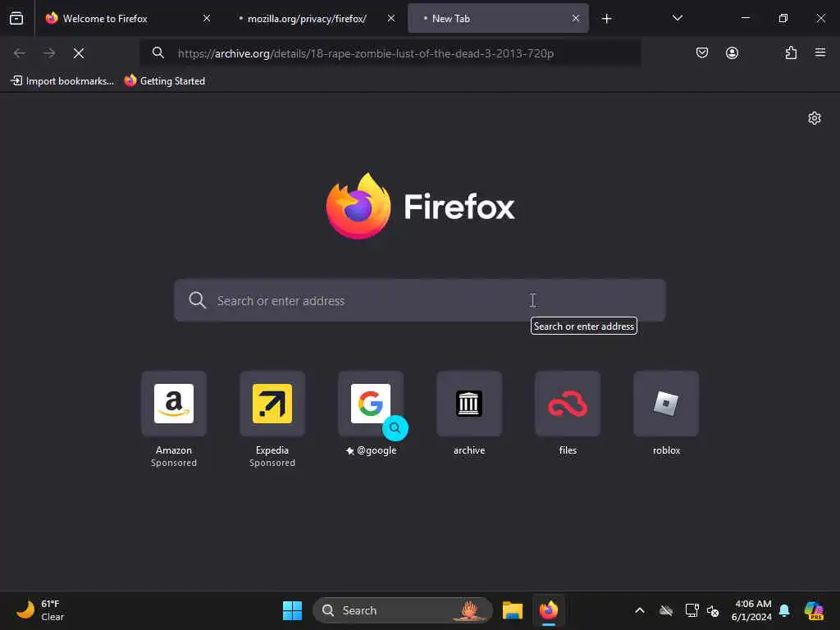Click the Firefox taskbar icon
This screenshot has height=630, width=840.
point(549,610)
